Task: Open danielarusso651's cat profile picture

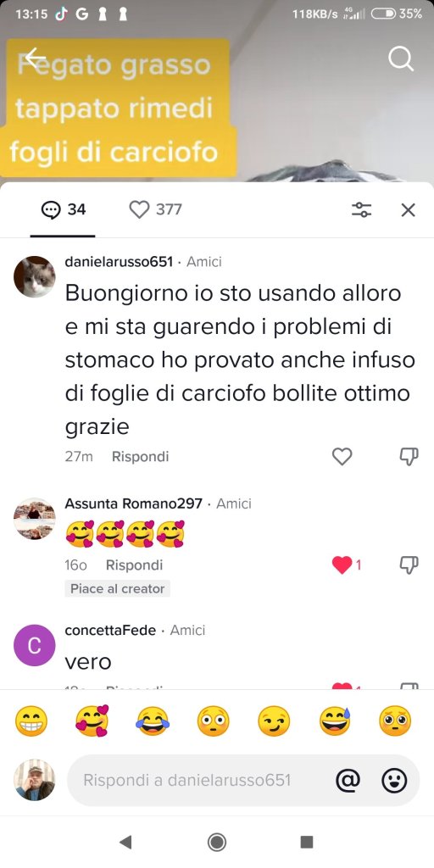Action: pos(34,277)
